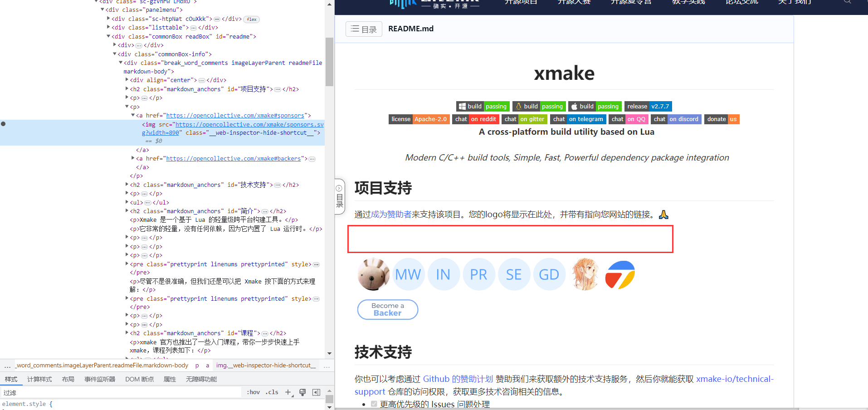The height and width of the screenshot is (410, 868).
Task: Click the Linux build passing badge
Action: pos(539,107)
